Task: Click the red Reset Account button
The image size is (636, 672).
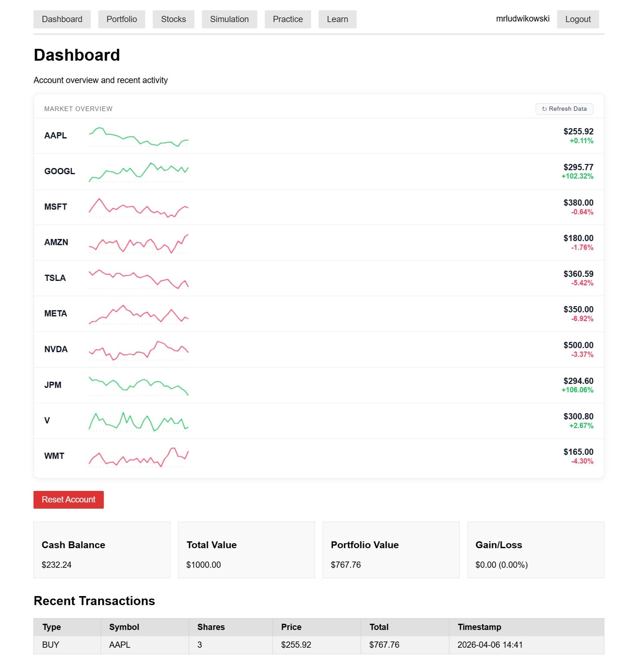Action: coord(68,500)
